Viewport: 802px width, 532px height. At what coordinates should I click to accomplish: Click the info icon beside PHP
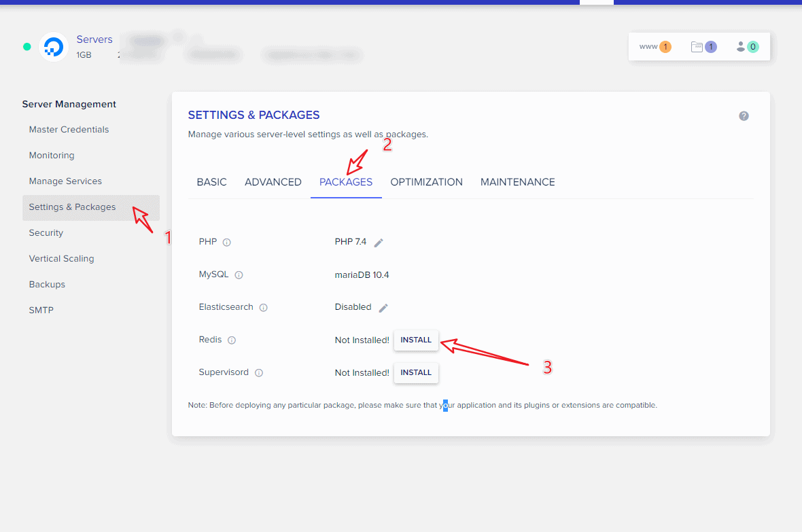[227, 243]
